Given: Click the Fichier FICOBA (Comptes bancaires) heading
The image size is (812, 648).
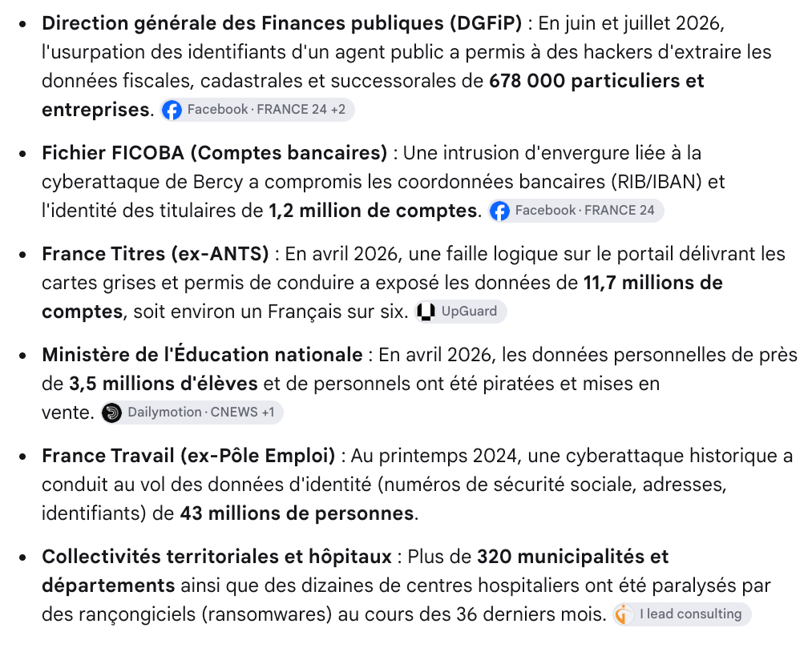Looking at the screenshot, I should click(x=214, y=153).
